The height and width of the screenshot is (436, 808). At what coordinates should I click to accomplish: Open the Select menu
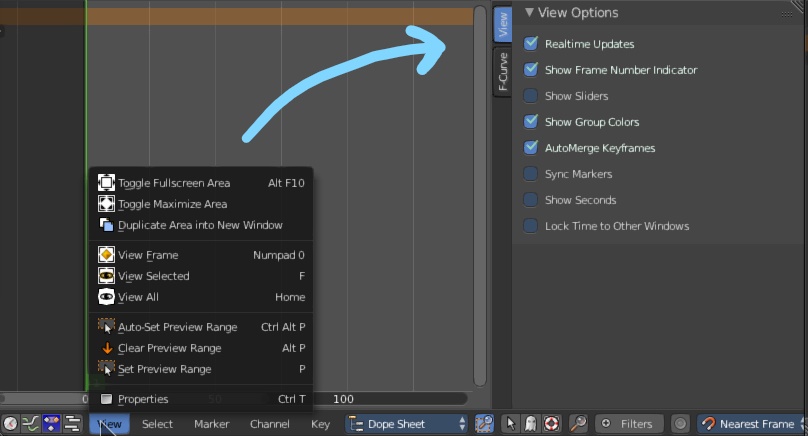[x=157, y=424]
